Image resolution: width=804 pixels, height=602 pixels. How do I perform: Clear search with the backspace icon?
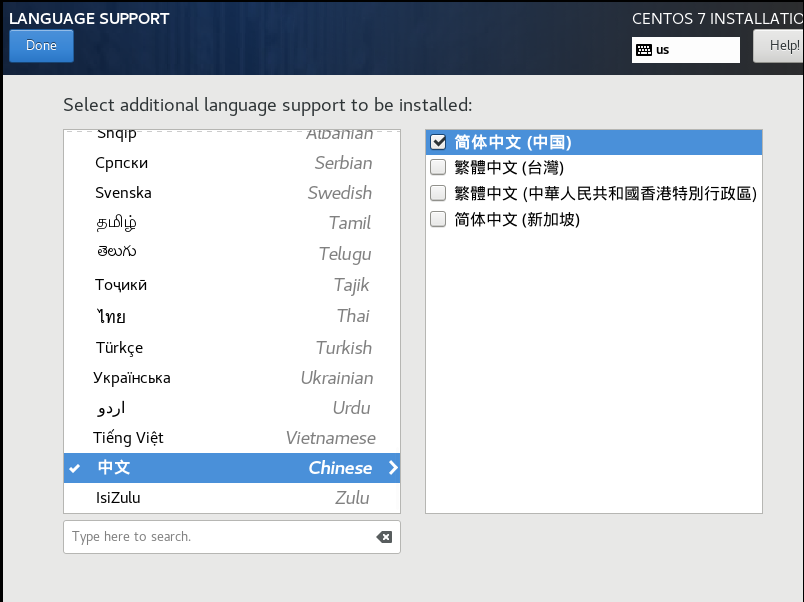384,537
